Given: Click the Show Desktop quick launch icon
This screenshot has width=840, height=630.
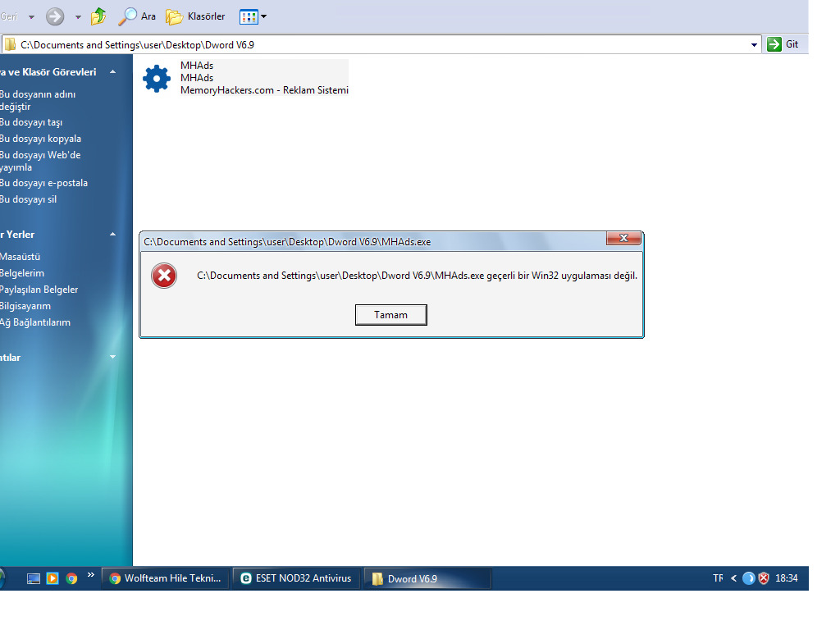Looking at the screenshot, I should 33,578.
